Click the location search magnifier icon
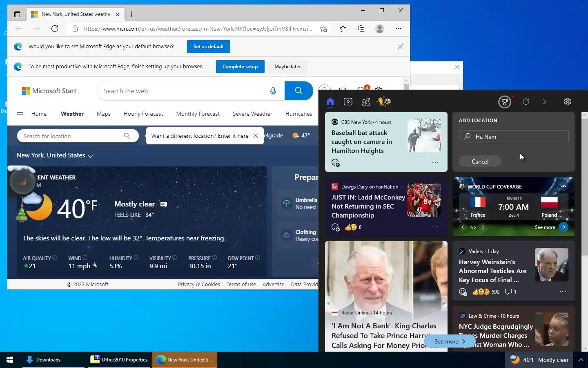The width and height of the screenshot is (588, 368). coord(127,136)
